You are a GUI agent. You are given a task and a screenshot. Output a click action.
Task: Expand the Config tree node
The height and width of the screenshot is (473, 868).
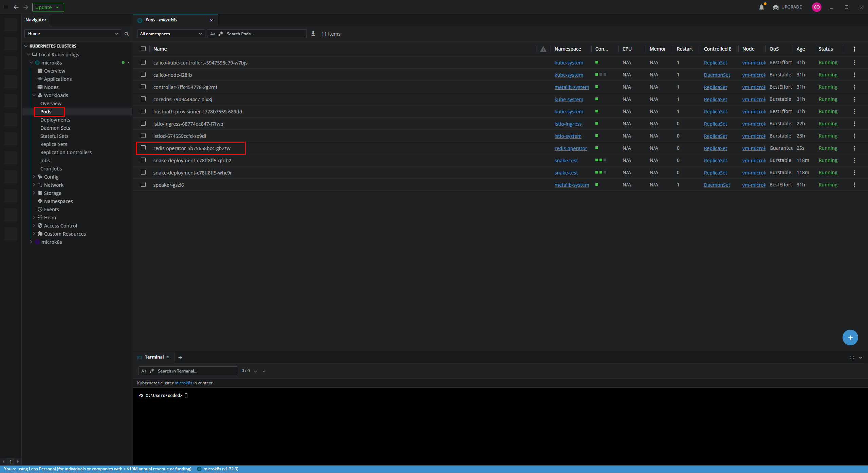coord(34,177)
